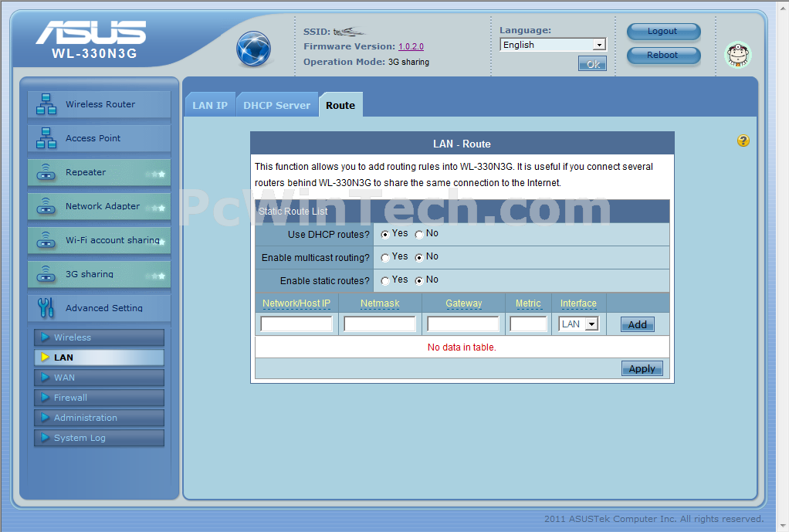The height and width of the screenshot is (532, 789).
Task: Select Yes for Enable static routes
Action: [385, 280]
